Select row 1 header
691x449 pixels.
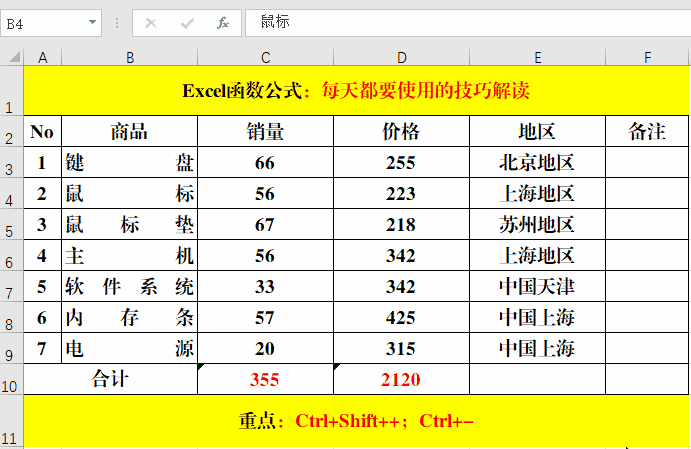(x=11, y=91)
